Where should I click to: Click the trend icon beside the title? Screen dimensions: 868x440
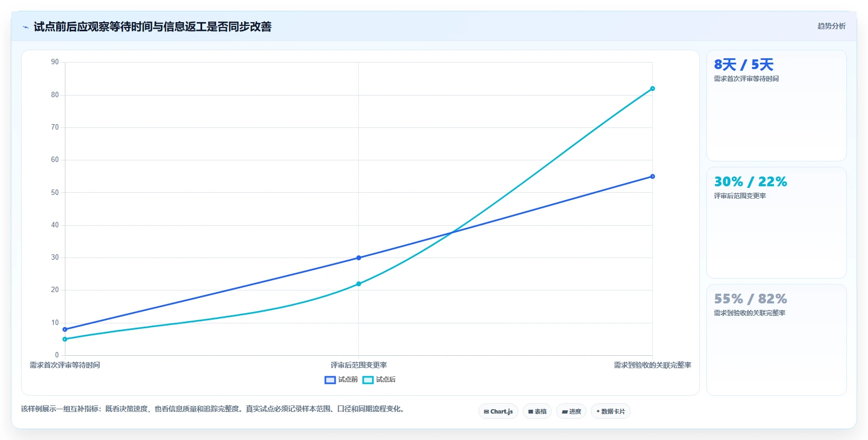(25, 27)
